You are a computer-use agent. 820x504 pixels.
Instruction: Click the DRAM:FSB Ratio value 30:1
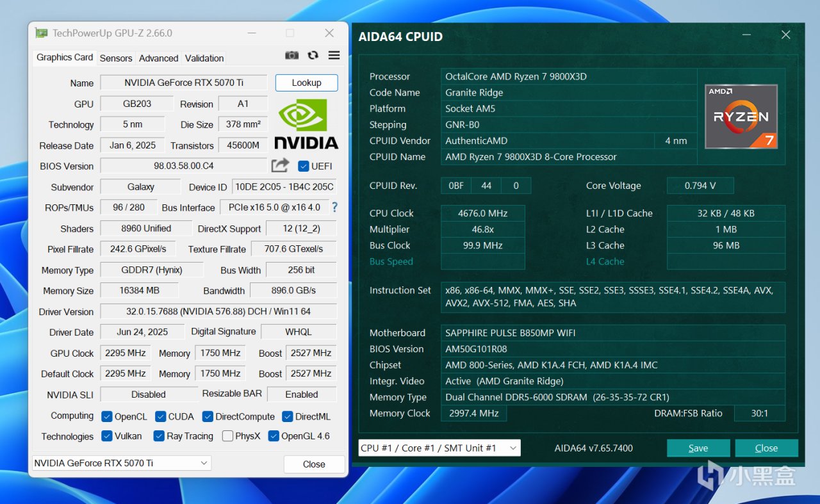(x=760, y=413)
